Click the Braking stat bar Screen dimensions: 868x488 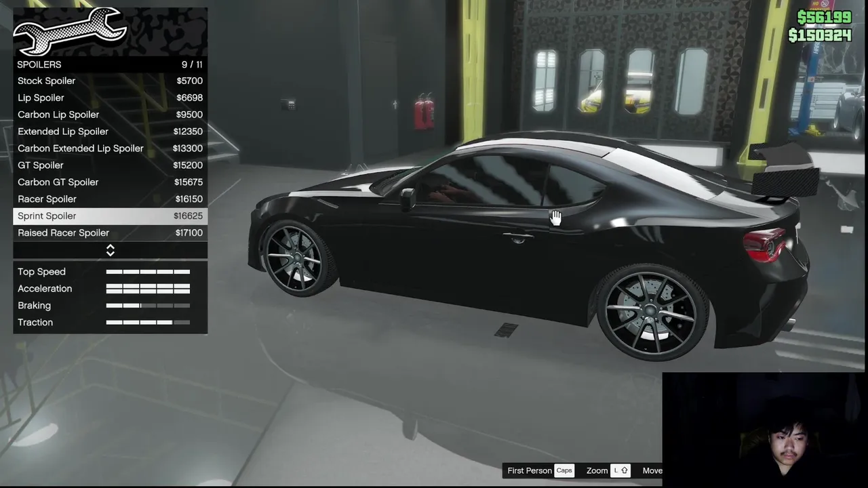pyautogui.click(x=148, y=306)
